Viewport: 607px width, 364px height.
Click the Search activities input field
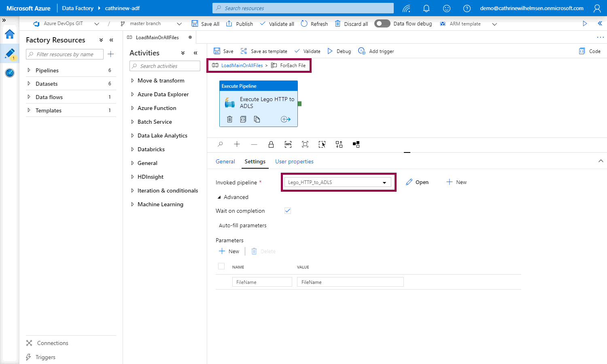[165, 66]
